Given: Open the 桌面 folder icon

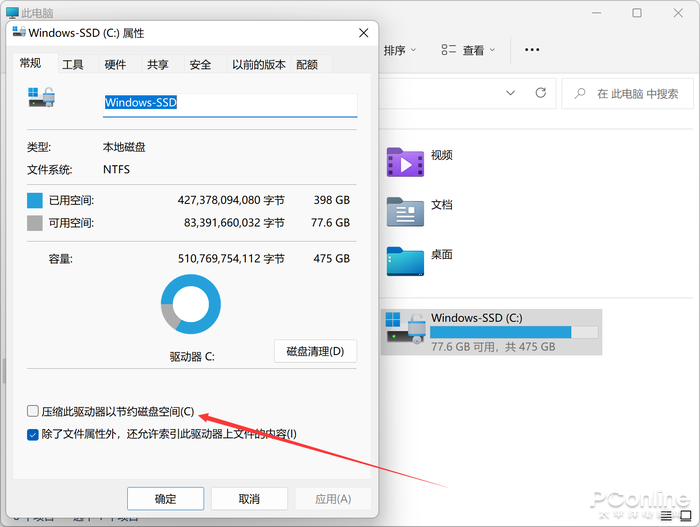Looking at the screenshot, I should coord(405,262).
